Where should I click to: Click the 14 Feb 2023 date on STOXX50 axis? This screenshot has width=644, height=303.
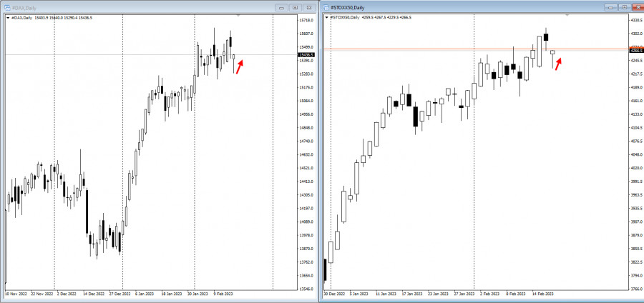[543, 294]
